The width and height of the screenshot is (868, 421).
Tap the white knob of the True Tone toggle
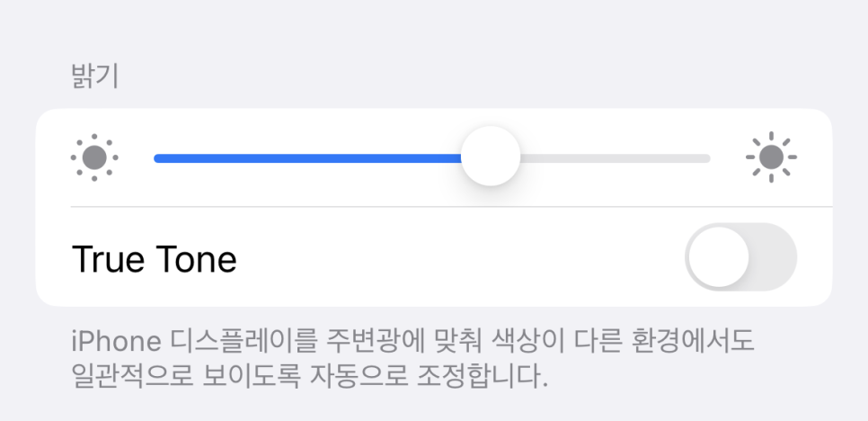pos(719,257)
